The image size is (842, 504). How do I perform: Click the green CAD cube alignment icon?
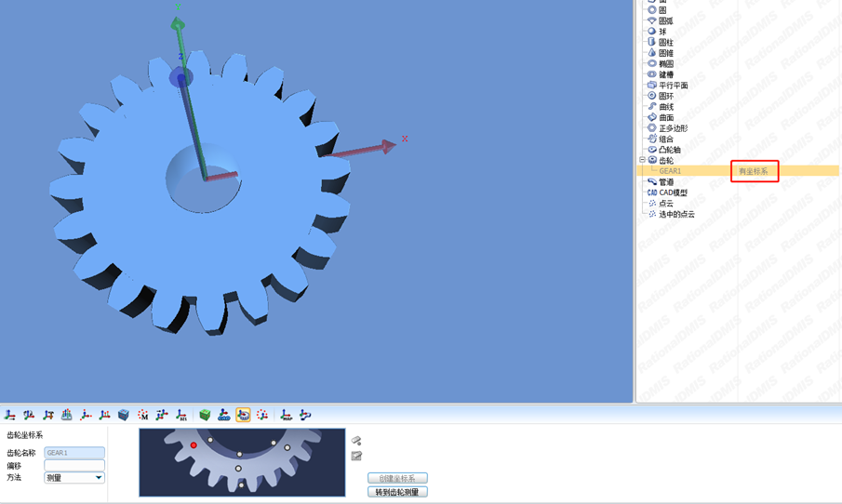(205, 415)
